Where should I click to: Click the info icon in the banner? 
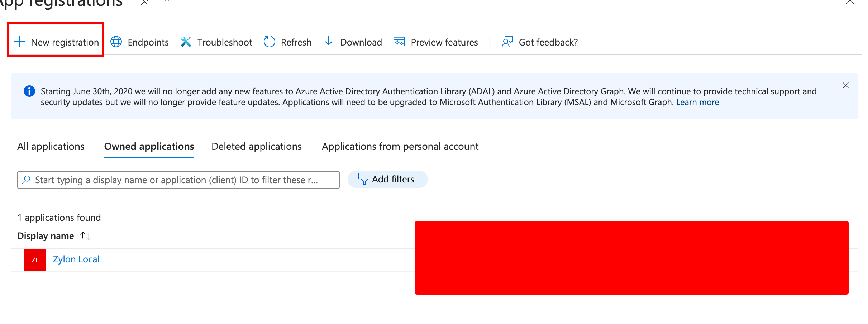pos(29,91)
